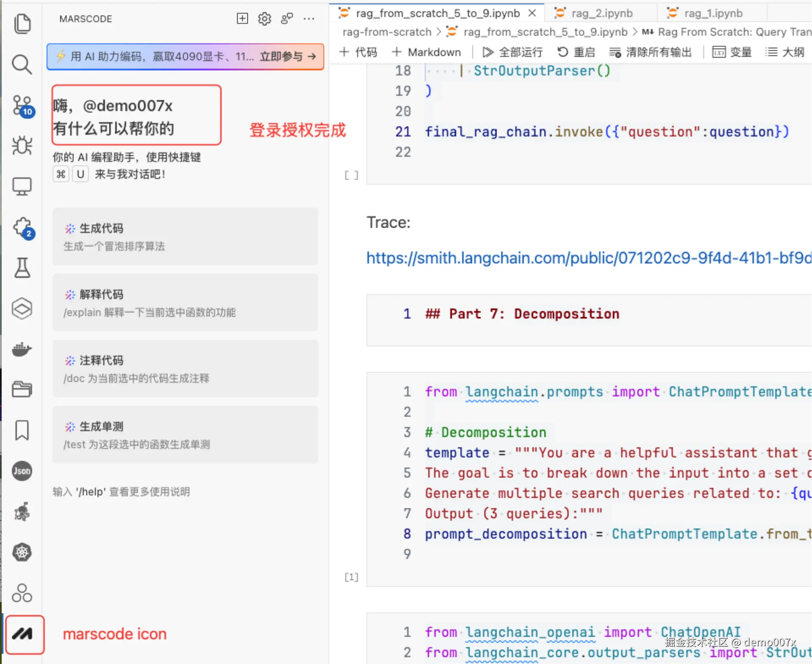Add a new Markdown cell
This screenshot has width=812, height=664.
426,52
